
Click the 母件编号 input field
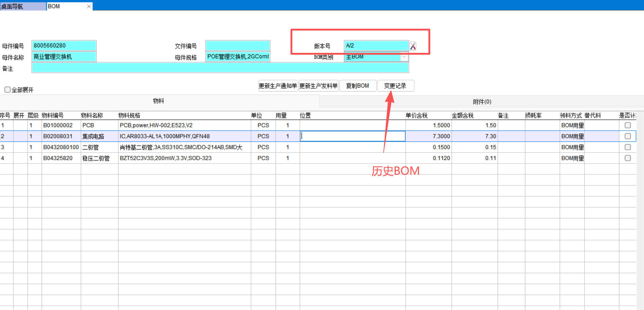point(64,46)
